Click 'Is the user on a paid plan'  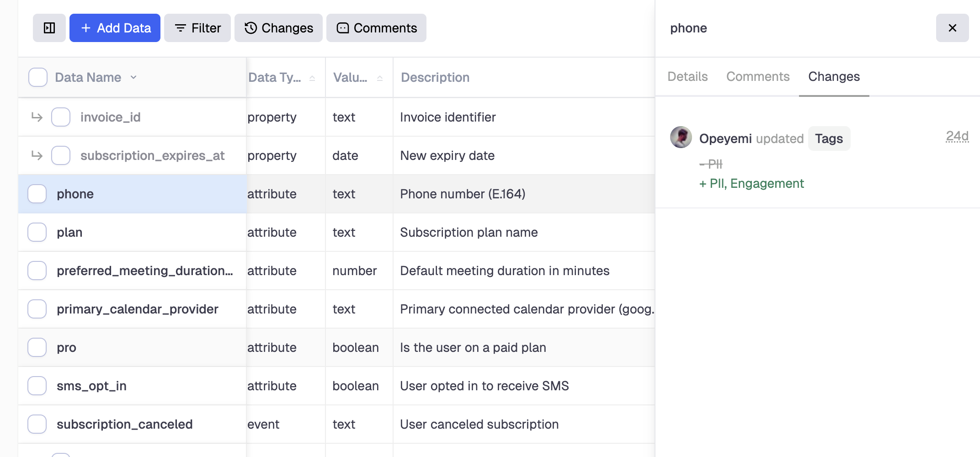click(x=473, y=347)
